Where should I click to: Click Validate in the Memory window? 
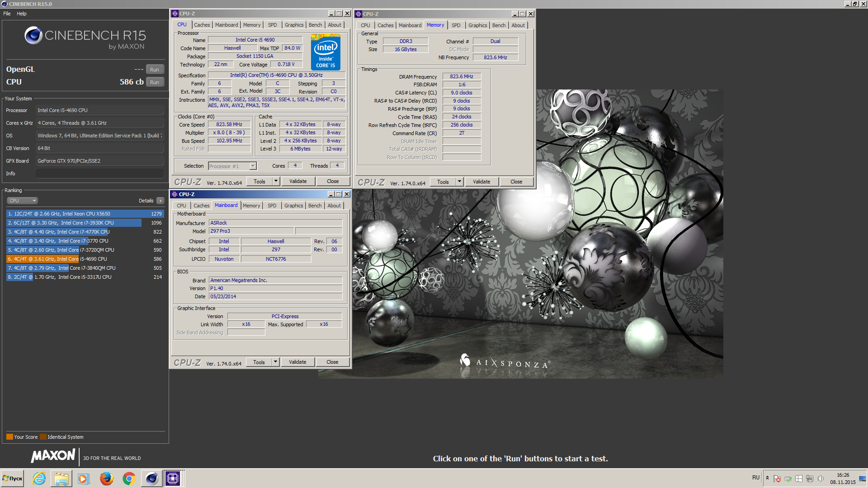[481, 182]
